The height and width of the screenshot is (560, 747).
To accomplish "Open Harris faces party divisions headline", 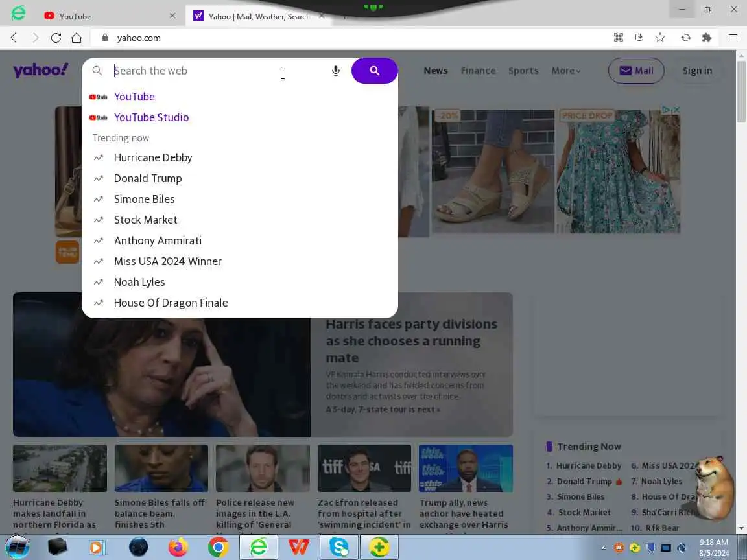I will click(x=412, y=340).
